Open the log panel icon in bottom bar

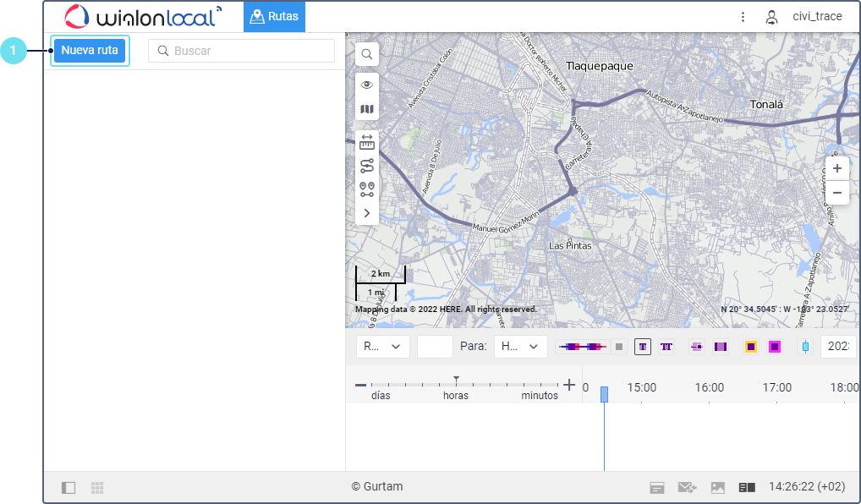[747, 488]
